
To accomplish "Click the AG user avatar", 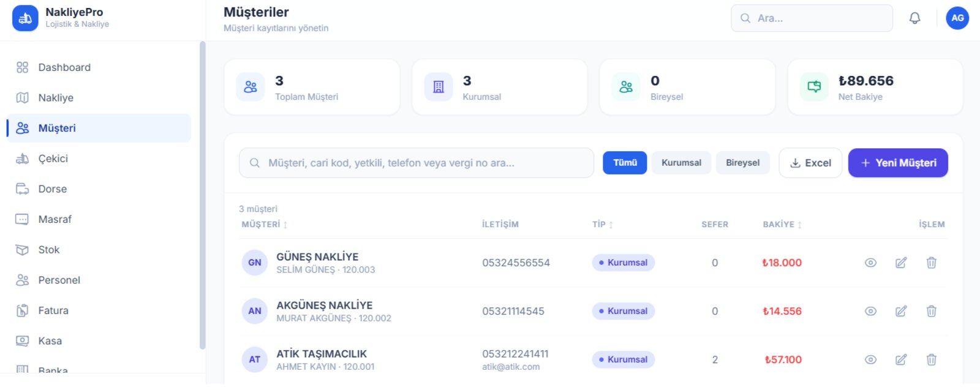I will coord(957,18).
